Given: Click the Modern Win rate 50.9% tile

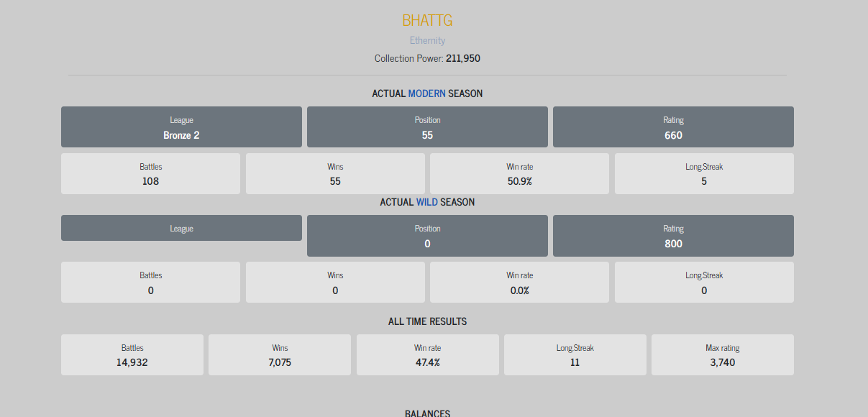Looking at the screenshot, I should (x=519, y=173).
